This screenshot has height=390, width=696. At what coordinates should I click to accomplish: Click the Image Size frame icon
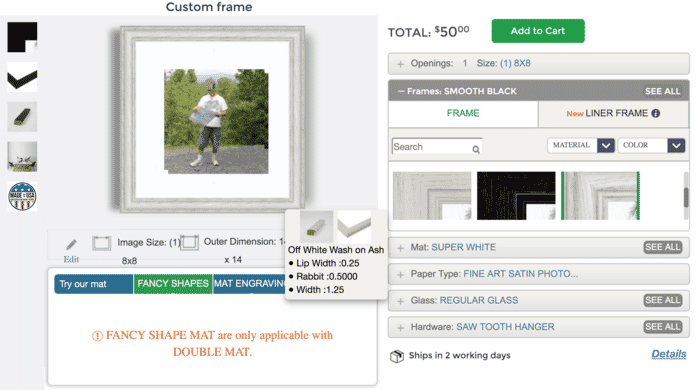[101, 243]
